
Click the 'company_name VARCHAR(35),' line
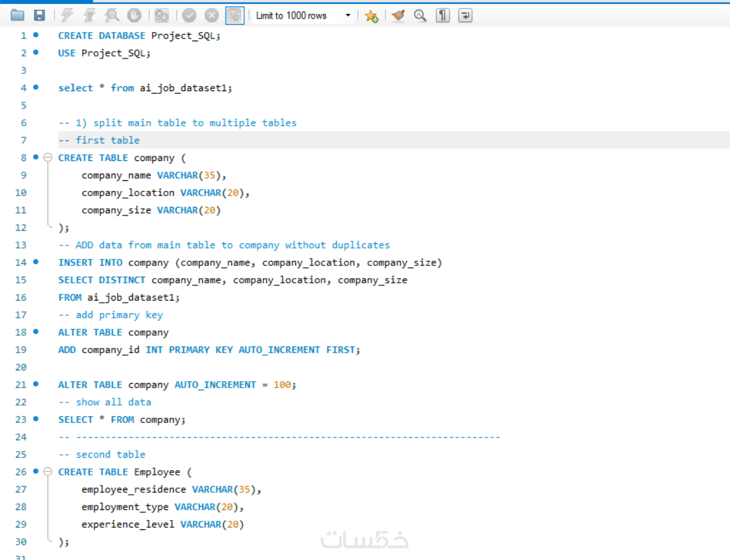154,176
